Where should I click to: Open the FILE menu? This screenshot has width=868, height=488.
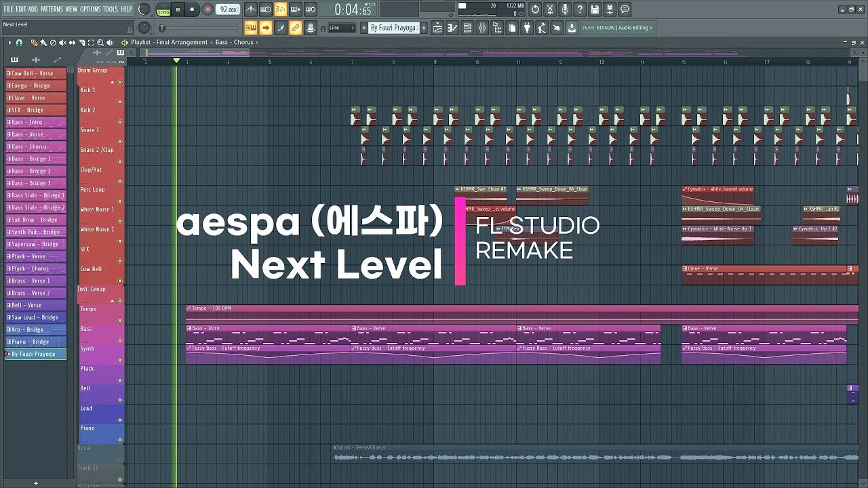tap(8, 9)
